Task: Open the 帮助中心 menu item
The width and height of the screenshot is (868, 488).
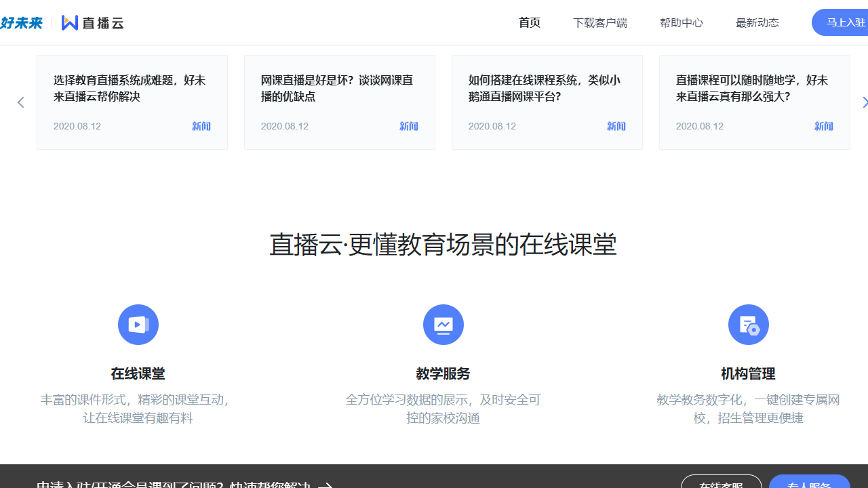Action: click(x=681, y=22)
